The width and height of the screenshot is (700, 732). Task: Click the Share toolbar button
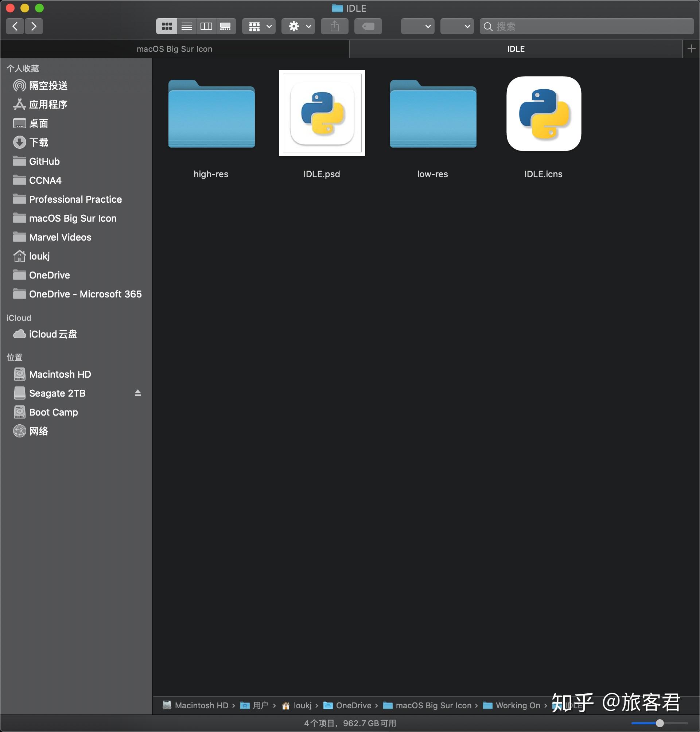point(335,26)
